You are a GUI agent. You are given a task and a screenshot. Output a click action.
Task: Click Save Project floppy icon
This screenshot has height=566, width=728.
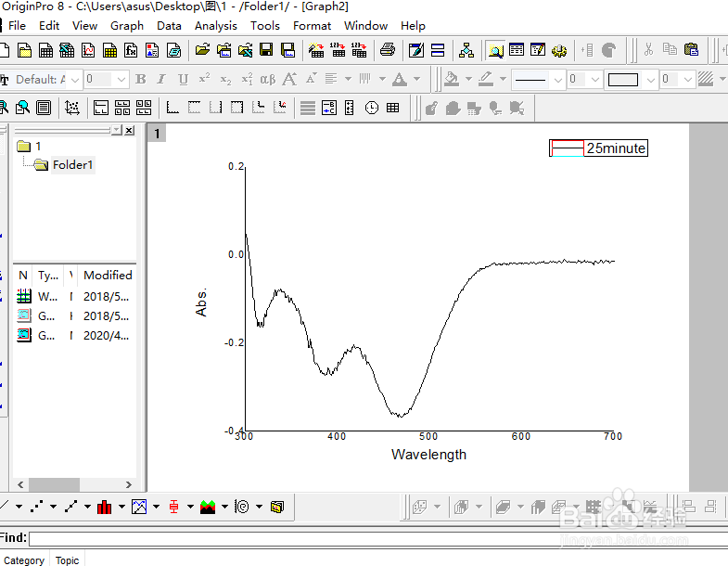(266, 50)
